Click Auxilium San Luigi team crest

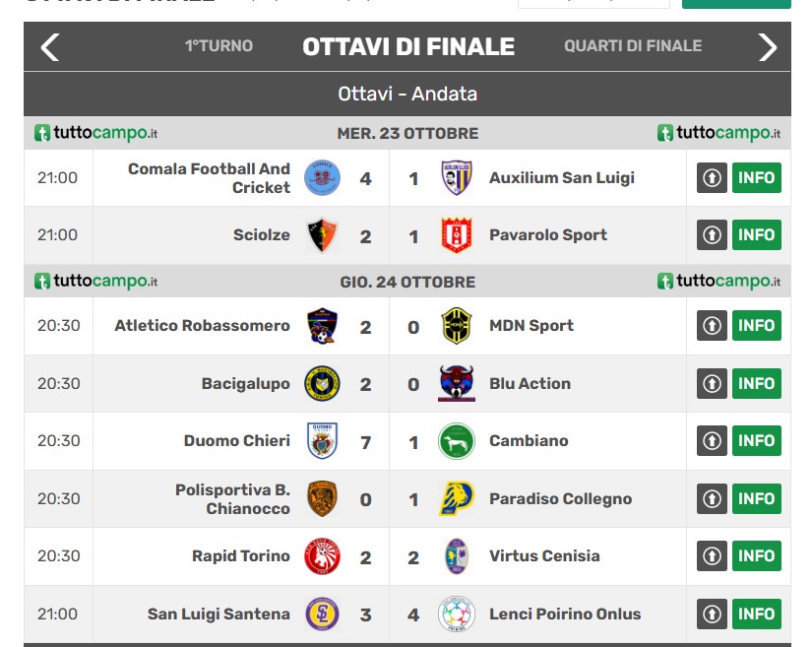(457, 178)
